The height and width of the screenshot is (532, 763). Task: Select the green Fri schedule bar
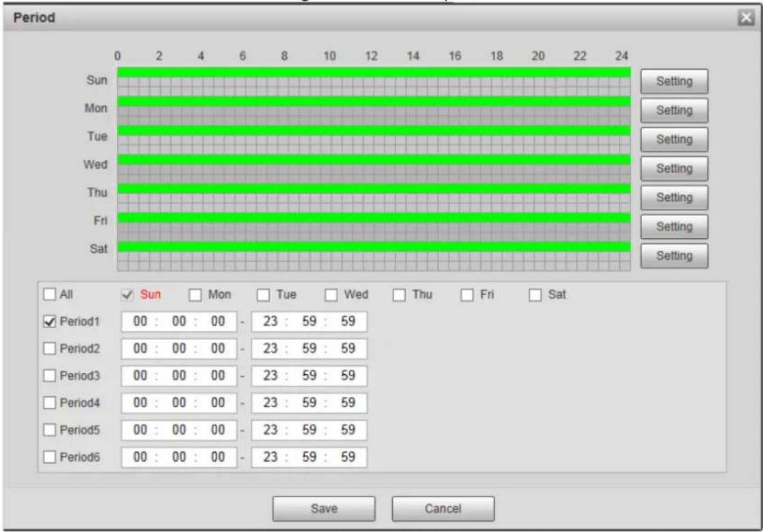(x=374, y=218)
